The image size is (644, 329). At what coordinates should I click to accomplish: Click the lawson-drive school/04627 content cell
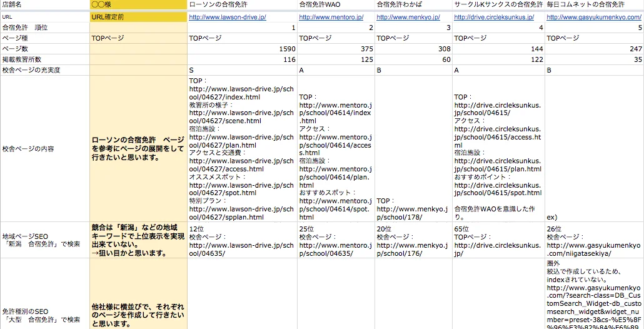[242, 149]
